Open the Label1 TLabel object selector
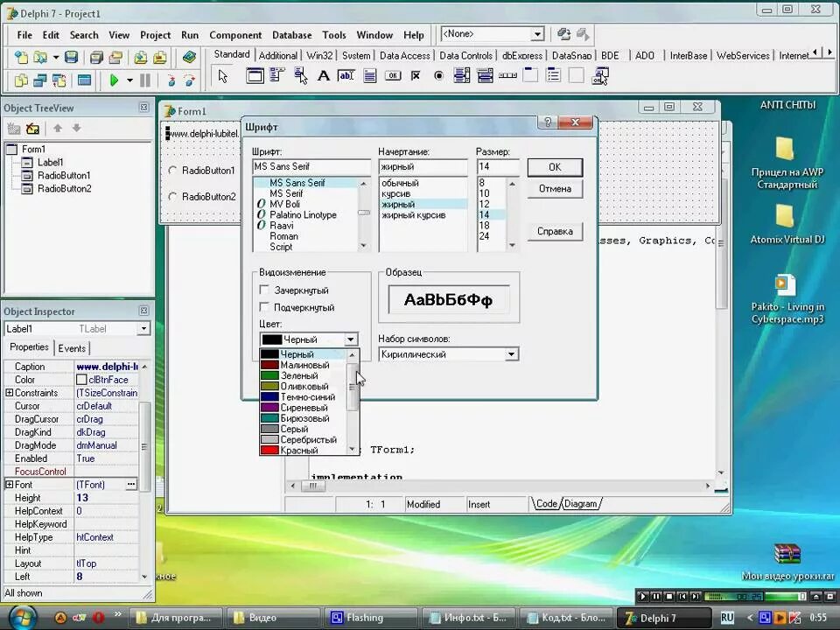840x630 pixels. pyautogui.click(x=143, y=328)
